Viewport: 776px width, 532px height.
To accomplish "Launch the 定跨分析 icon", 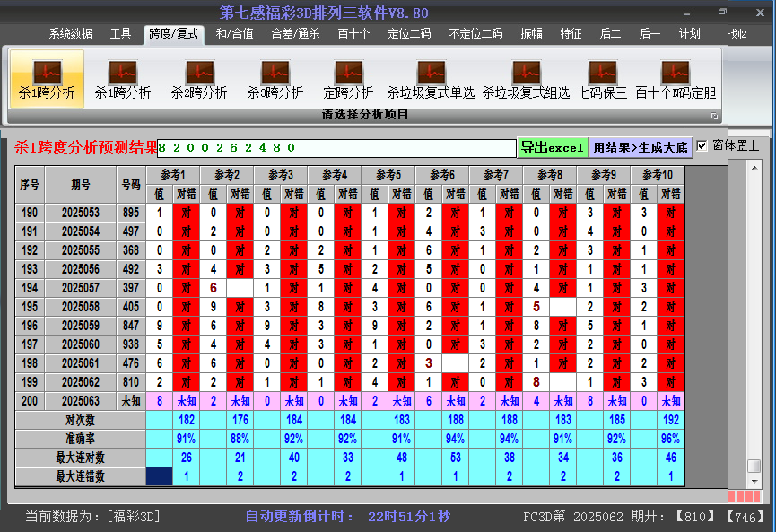I will pos(348,79).
